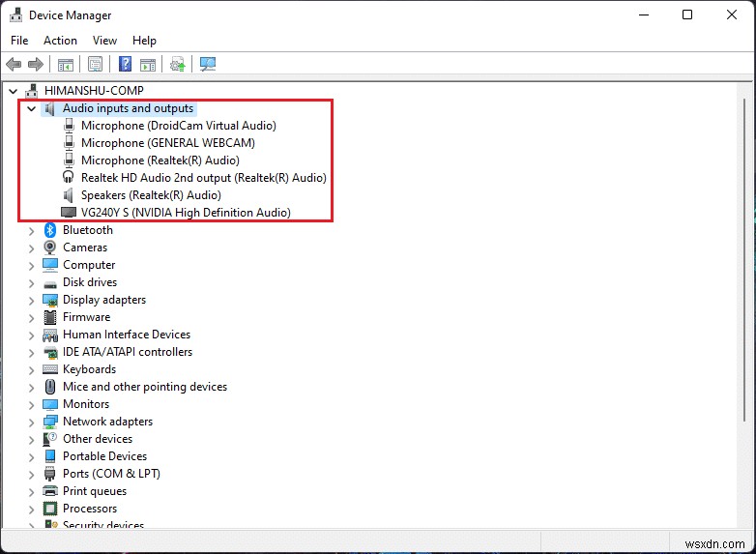756x554 pixels.
Task: Expand the Disk drives category
Action: click(31, 283)
